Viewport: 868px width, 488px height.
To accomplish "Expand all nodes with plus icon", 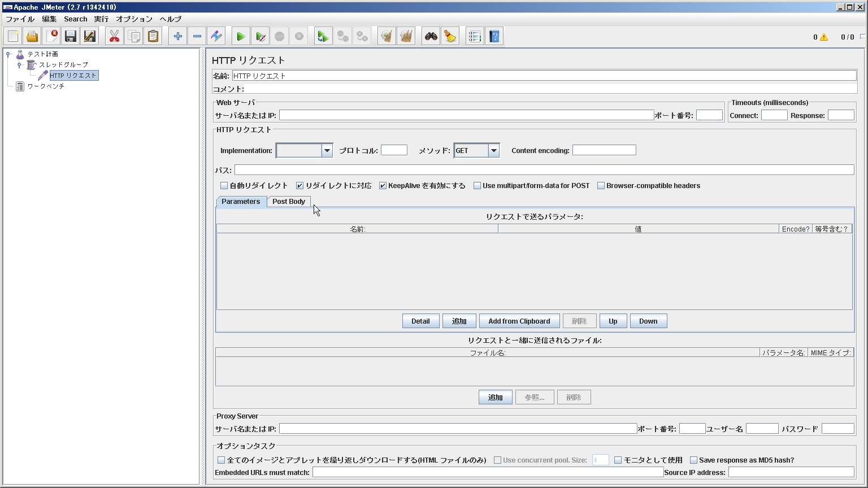I will (x=178, y=37).
